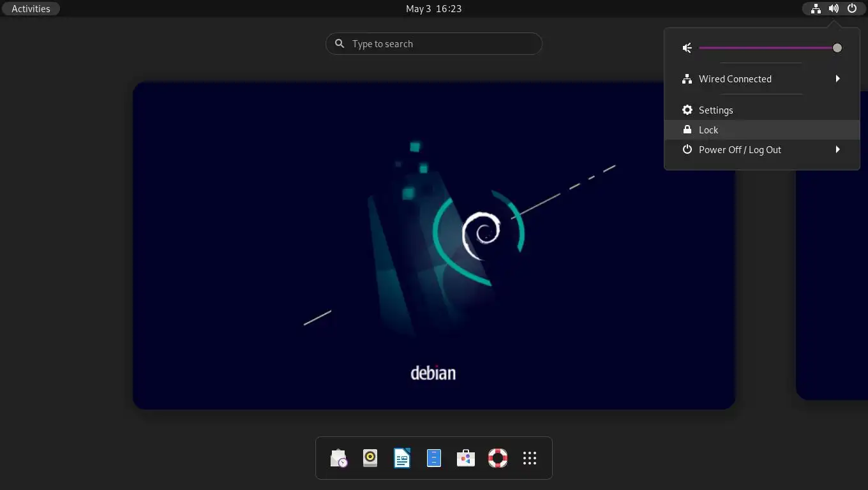
Task: Launch Rhythmbox from the dock
Action: [370, 458]
